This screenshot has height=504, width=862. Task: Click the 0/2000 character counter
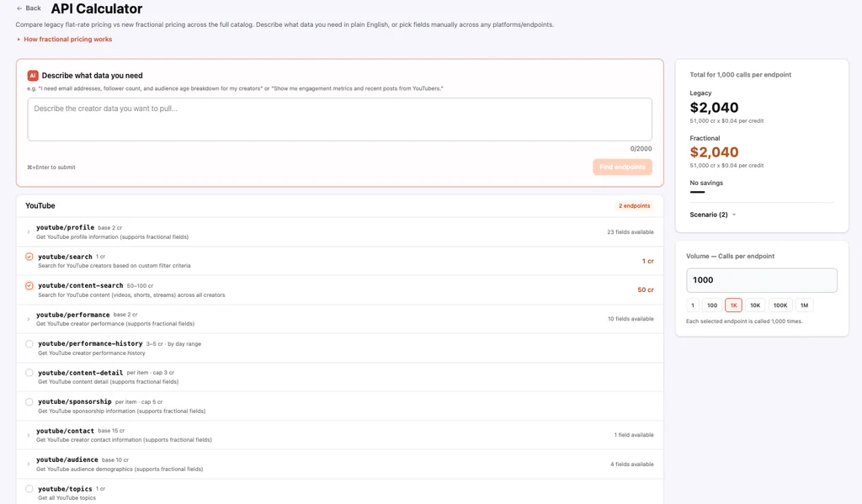pos(641,148)
